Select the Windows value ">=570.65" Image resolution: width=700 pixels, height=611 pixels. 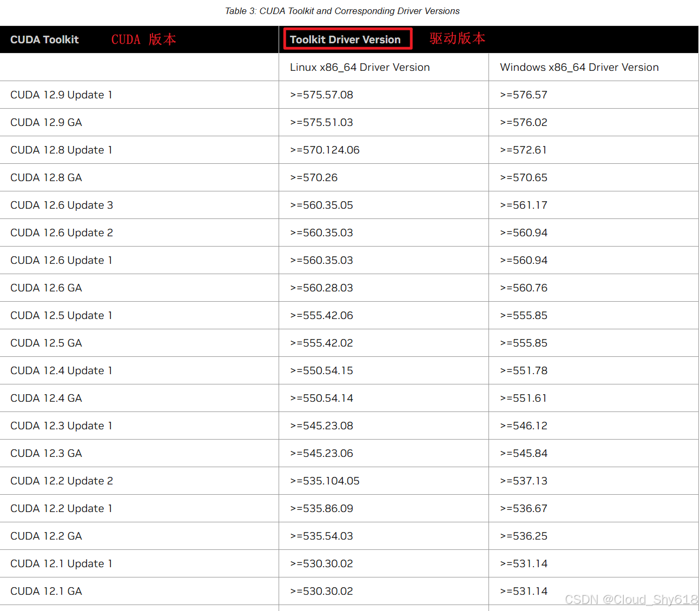coord(524,177)
